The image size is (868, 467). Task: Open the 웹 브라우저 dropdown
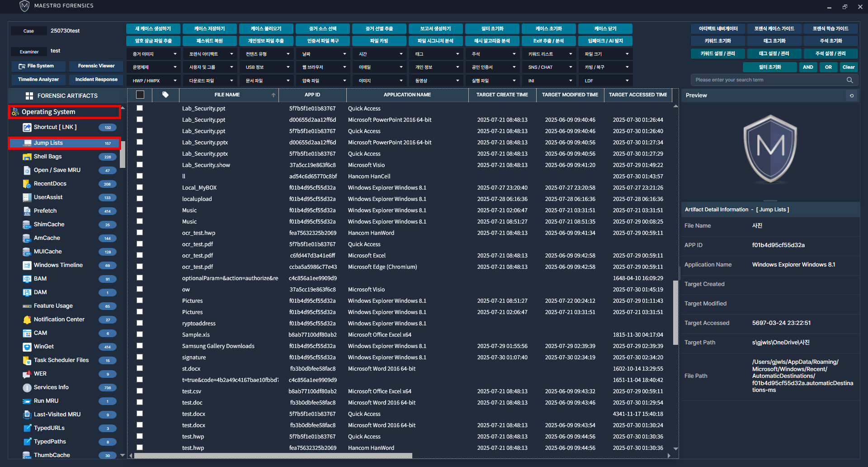point(324,67)
